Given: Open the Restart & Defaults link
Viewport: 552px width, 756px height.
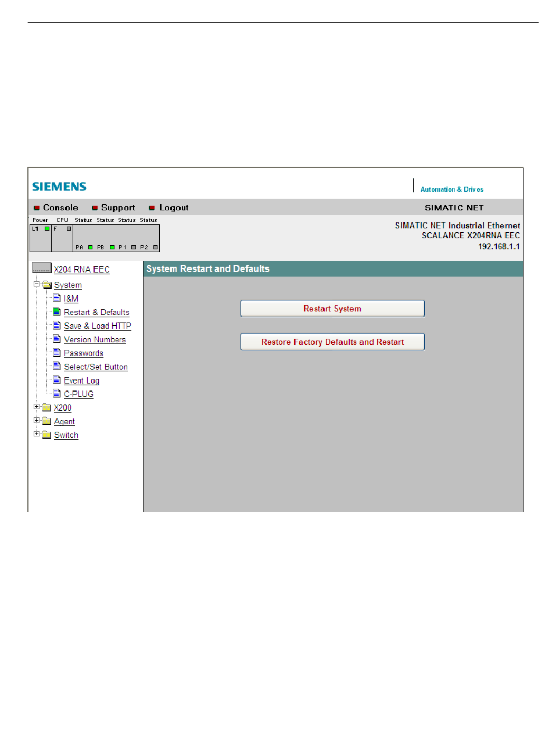Looking at the screenshot, I should click(x=96, y=313).
